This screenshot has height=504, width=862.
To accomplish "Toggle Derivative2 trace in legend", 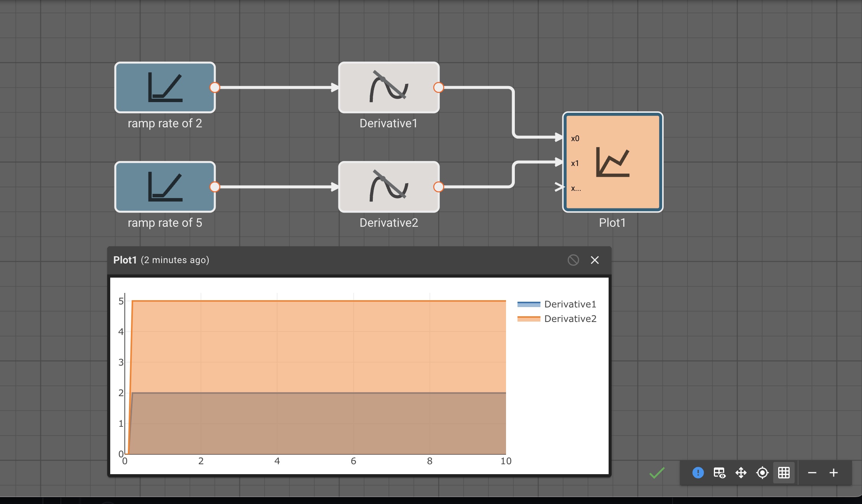I will 557,319.
